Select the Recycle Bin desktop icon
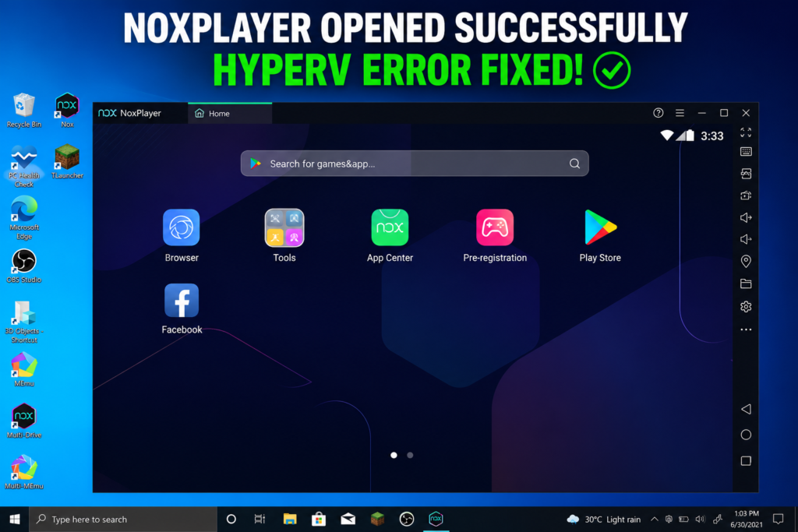Screen dimensions: 798x532 23,111
